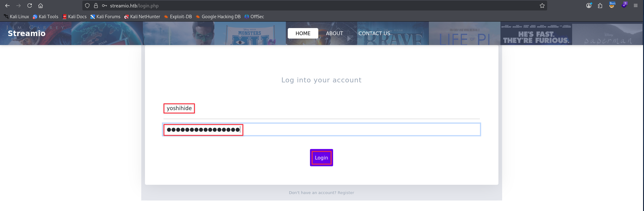The image size is (644, 211).
Task: Open the Kali Linux bookmark
Action: (x=16, y=17)
